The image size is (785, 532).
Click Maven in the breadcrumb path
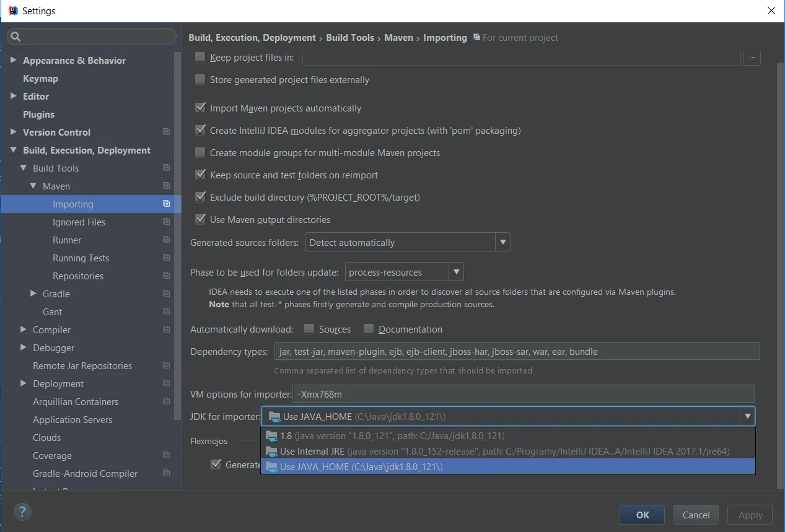[x=398, y=37]
